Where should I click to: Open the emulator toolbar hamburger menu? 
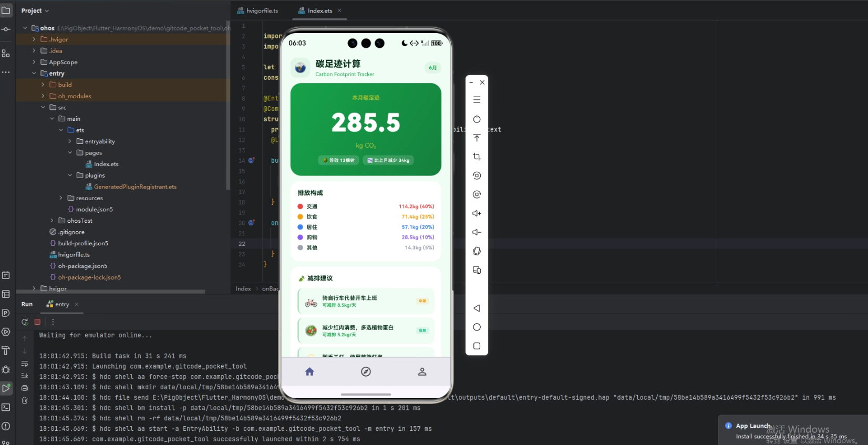click(x=477, y=100)
